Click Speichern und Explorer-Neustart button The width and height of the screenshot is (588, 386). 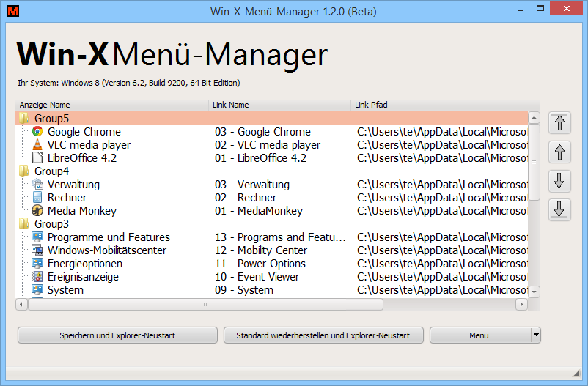(117, 335)
